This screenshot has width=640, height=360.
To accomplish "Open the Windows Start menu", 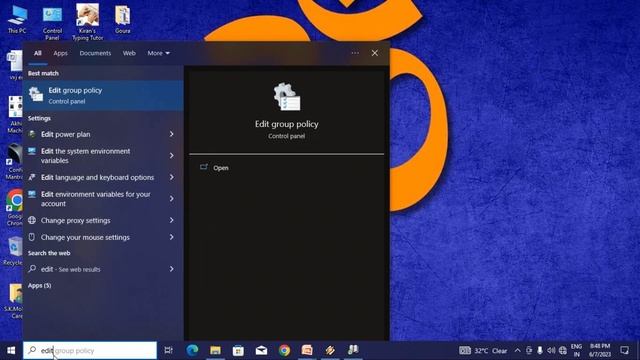I will (x=11, y=351).
